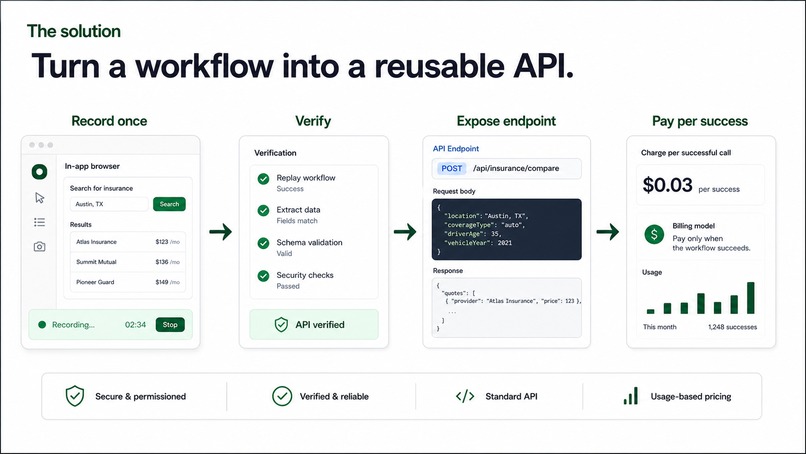Click the camera screenshot icon

40,247
